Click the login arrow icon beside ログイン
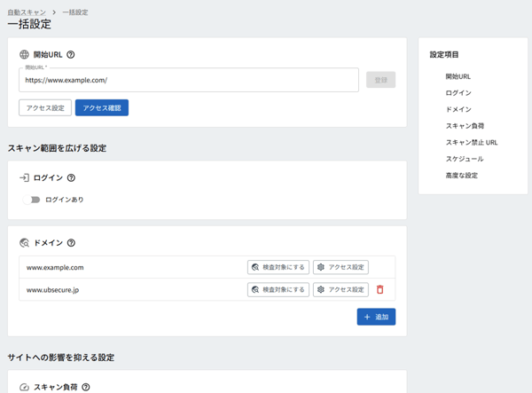 [x=24, y=177]
